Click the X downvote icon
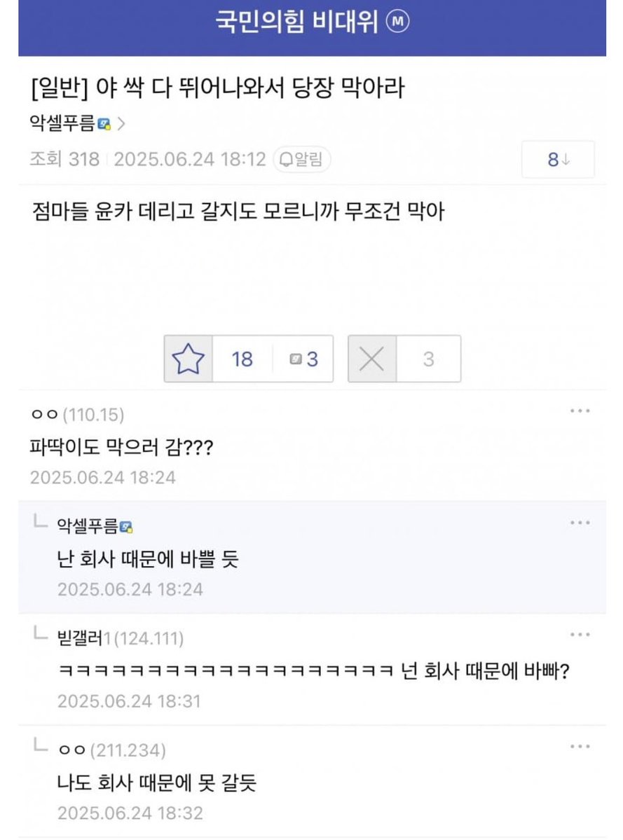The image size is (623, 840). (371, 359)
